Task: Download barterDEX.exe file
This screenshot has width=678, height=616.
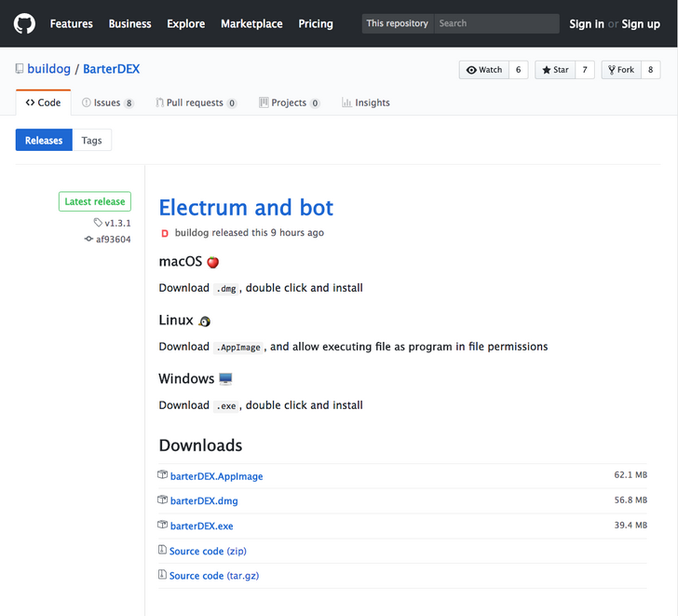Action: tap(202, 526)
